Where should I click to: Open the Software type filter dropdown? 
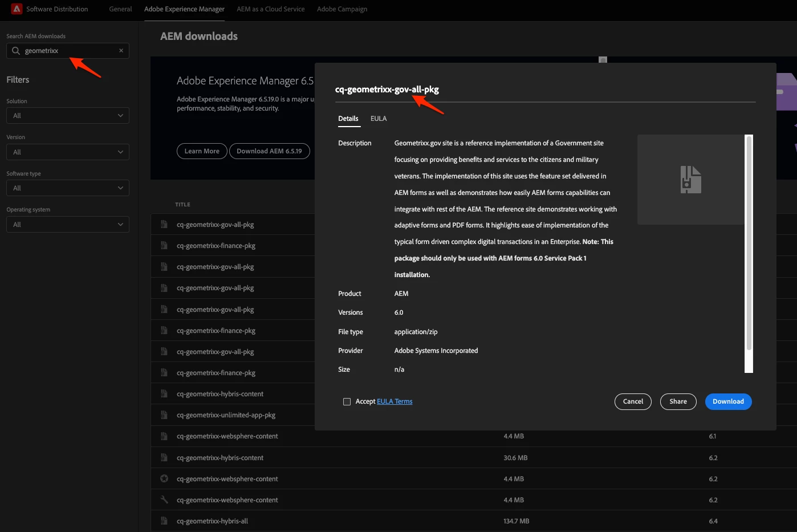68,188
